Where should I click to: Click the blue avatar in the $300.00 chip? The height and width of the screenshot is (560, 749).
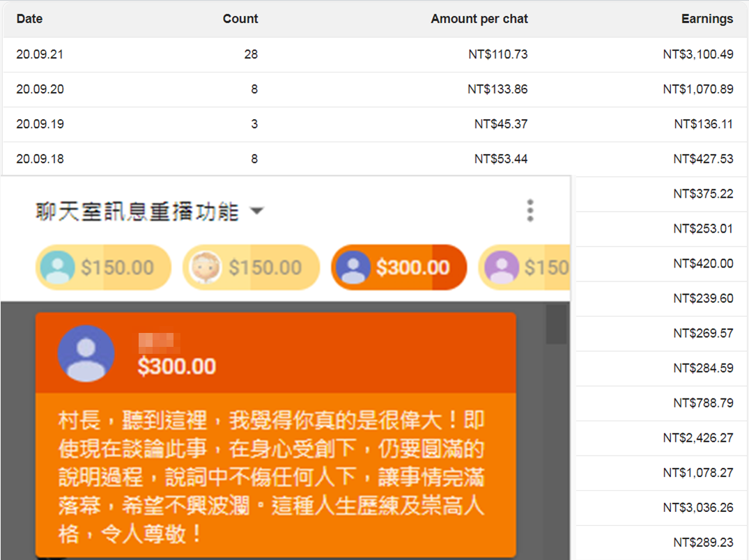(353, 267)
